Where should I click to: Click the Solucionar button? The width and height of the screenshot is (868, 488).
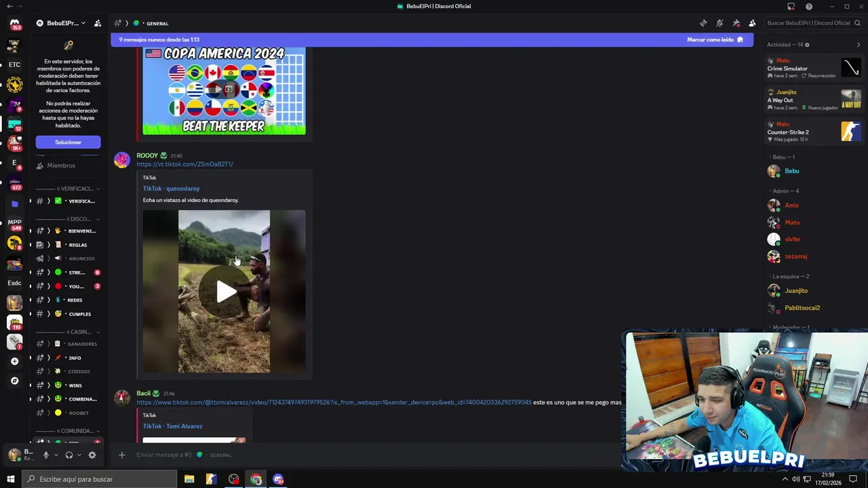click(x=68, y=142)
